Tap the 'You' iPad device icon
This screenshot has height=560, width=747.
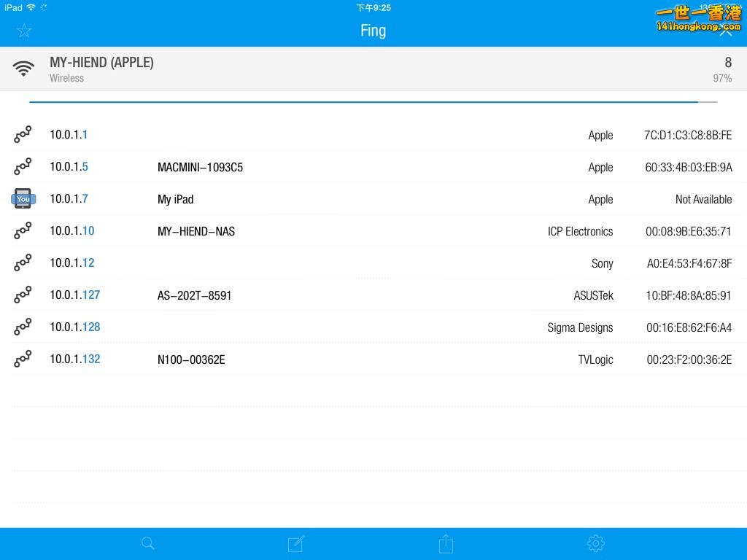pyautogui.click(x=23, y=198)
